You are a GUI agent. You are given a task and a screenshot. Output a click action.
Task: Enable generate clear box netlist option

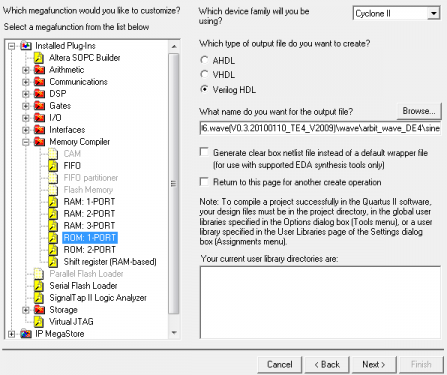pyautogui.click(x=204, y=152)
